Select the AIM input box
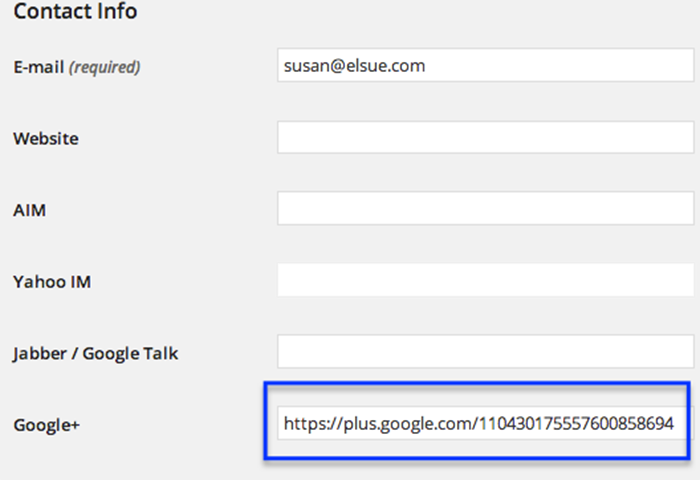 (486, 209)
